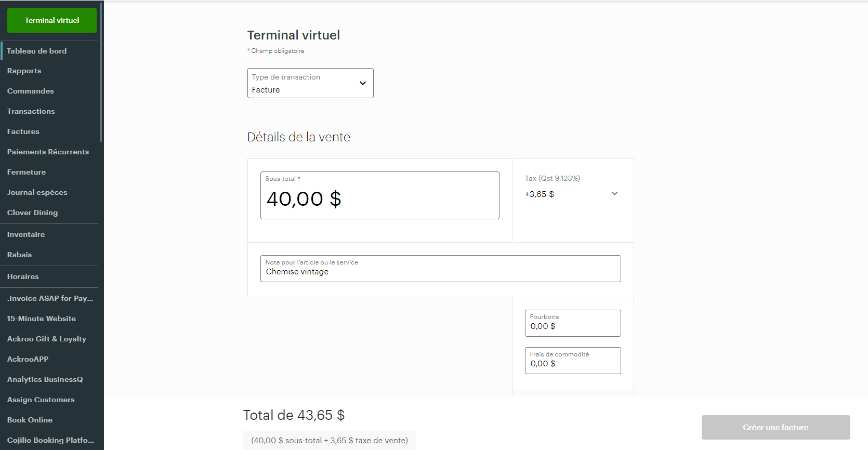Open Clover Dining
Viewport: 868px width, 450px height.
32,212
